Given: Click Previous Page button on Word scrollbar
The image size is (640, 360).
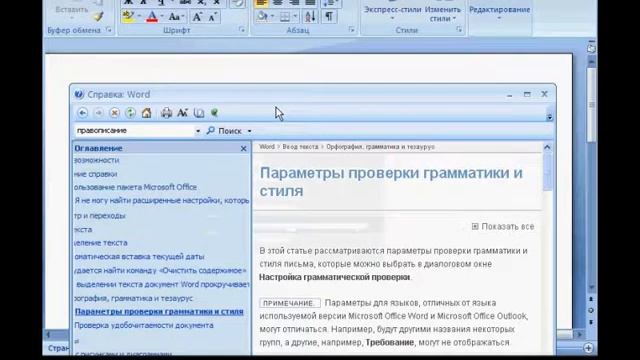Looking at the screenshot, I should pyautogui.click(x=591, y=299).
